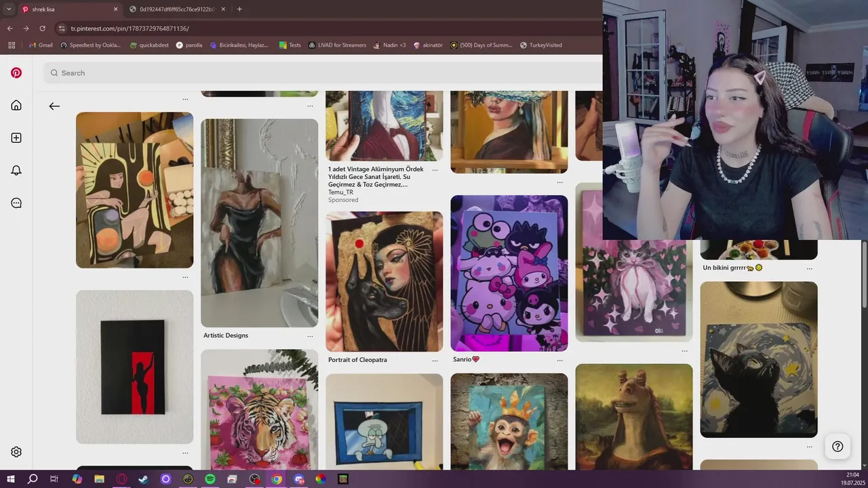The image size is (868, 488).
Task: Click the Pinterest Search field
Action: [323, 73]
